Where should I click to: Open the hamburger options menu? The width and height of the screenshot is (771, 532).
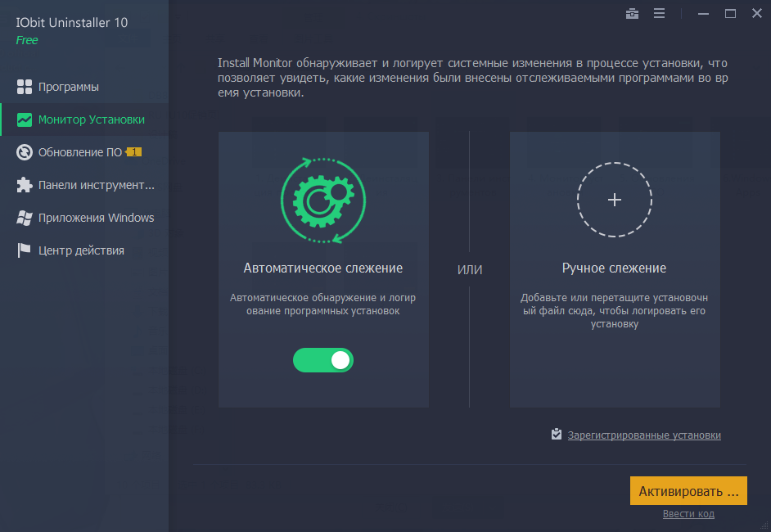(x=659, y=14)
